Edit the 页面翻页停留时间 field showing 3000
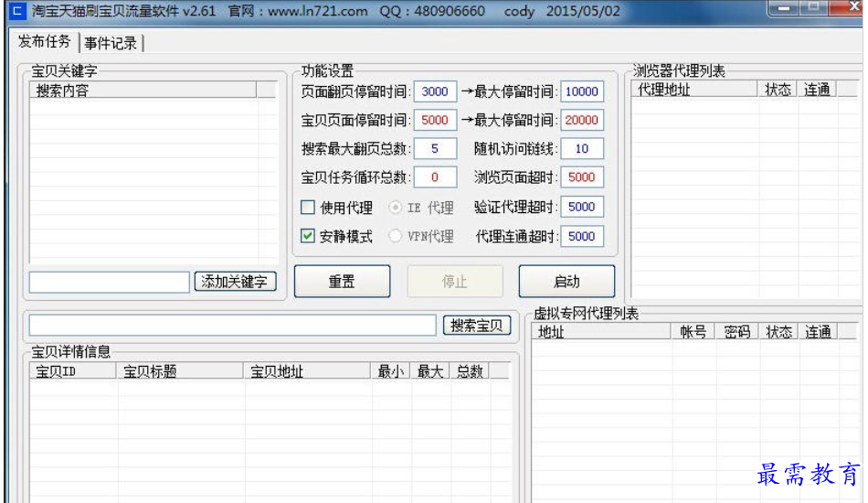Viewport: 868px width, 503px height. [x=435, y=91]
